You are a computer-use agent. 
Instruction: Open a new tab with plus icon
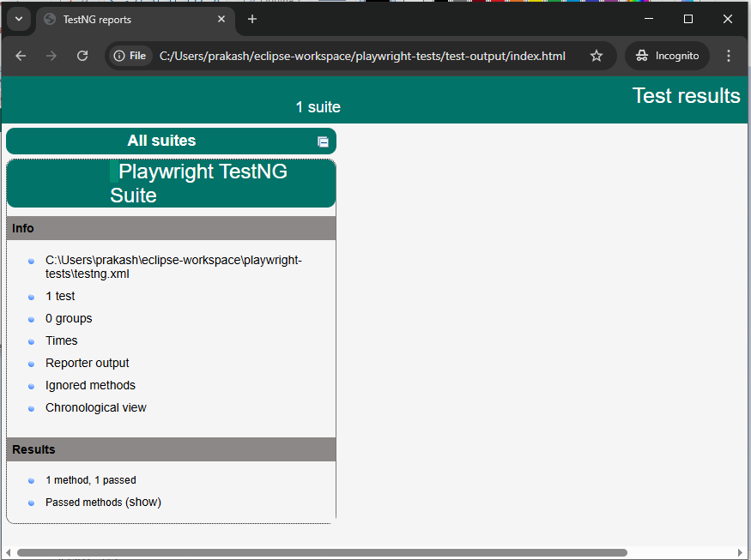[252, 19]
